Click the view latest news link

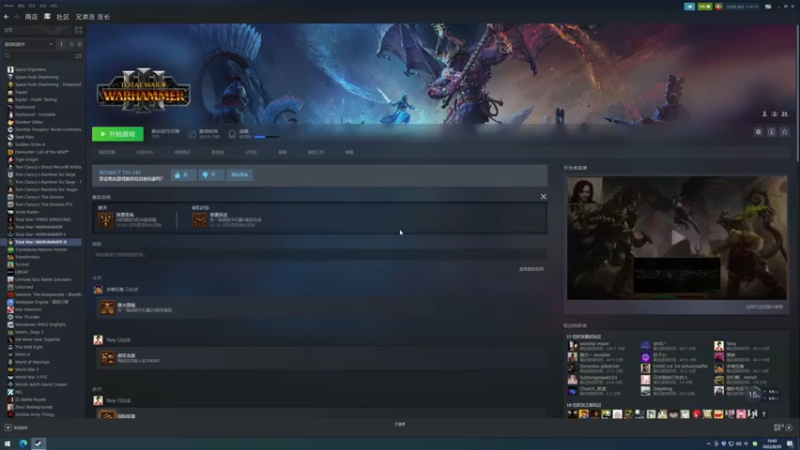(x=531, y=269)
